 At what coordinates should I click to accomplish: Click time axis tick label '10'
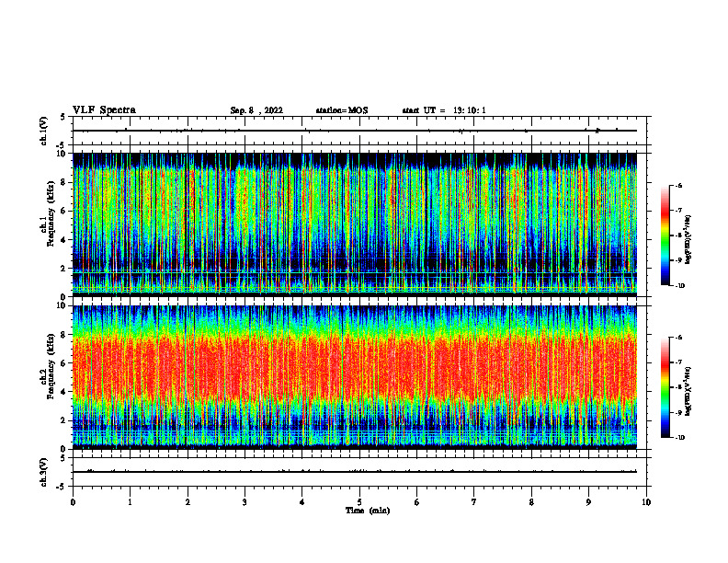coord(646,502)
